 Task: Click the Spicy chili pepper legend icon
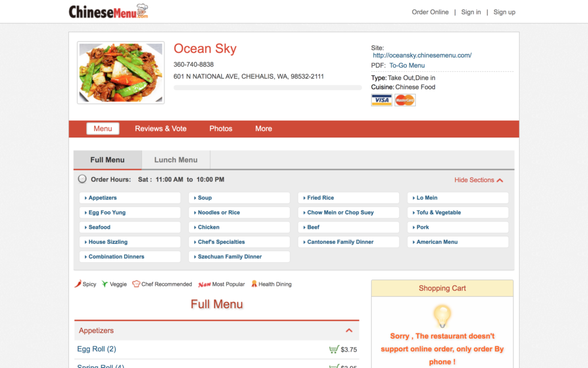pyautogui.click(x=78, y=284)
